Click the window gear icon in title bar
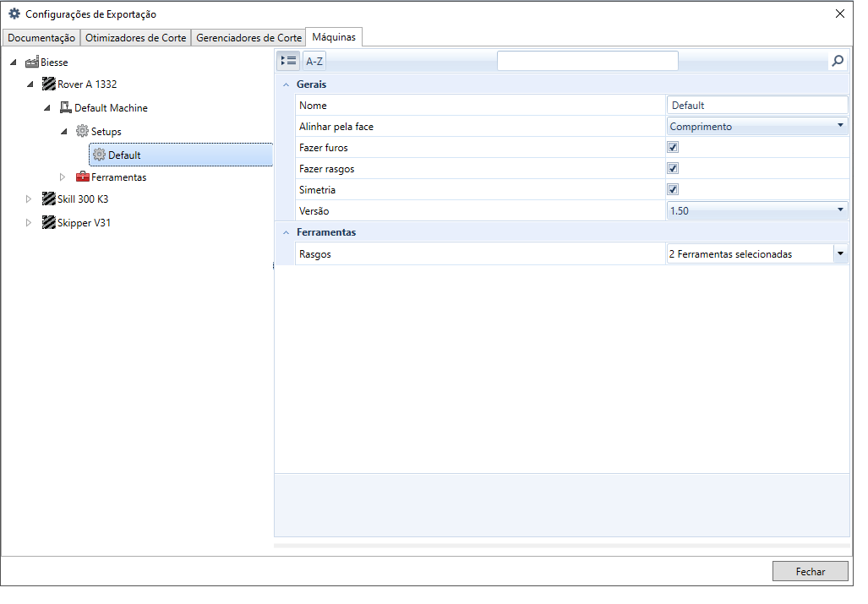 [x=14, y=14]
